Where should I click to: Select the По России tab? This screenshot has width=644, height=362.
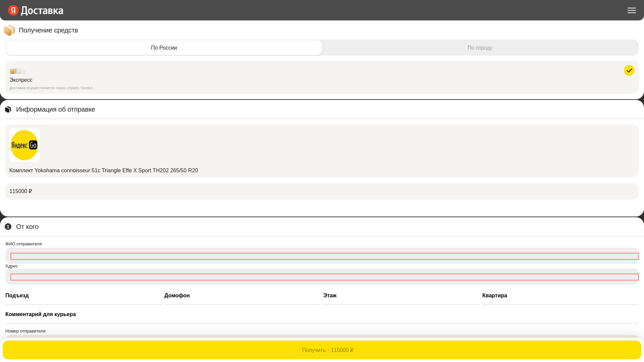[x=164, y=48]
